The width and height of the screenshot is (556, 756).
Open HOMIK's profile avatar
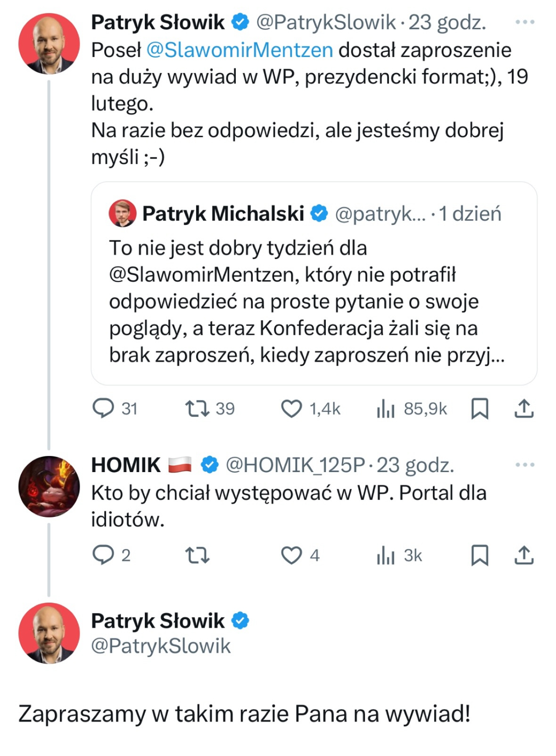[49, 486]
